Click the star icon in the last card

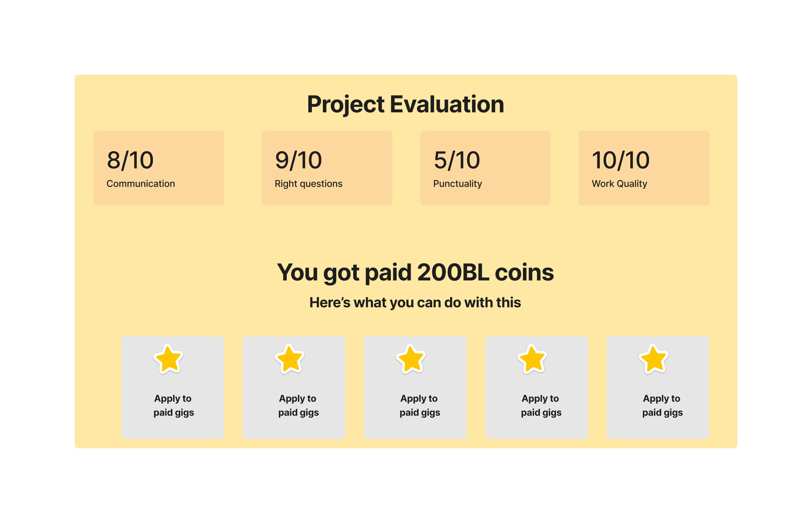(x=654, y=359)
